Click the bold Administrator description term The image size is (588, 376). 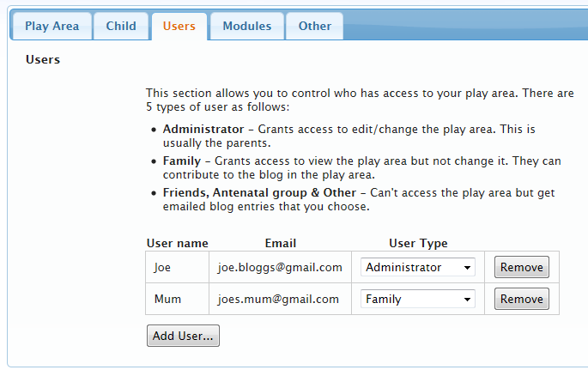tap(203, 129)
